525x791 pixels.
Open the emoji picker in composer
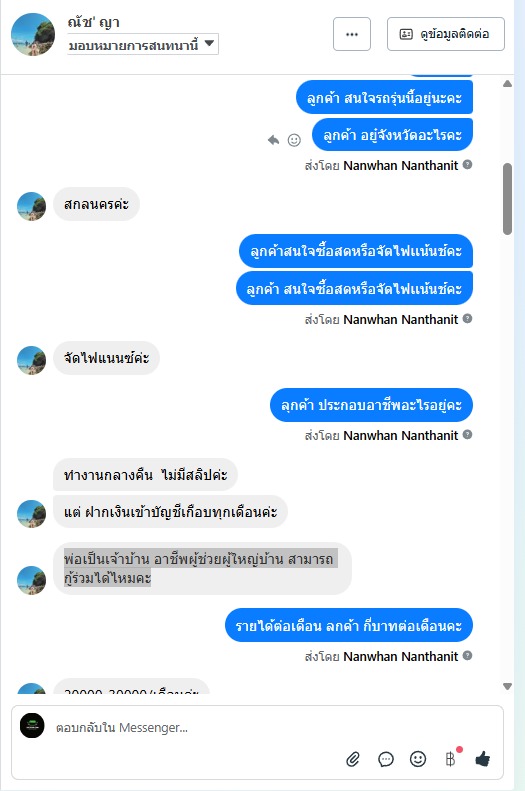(x=418, y=759)
